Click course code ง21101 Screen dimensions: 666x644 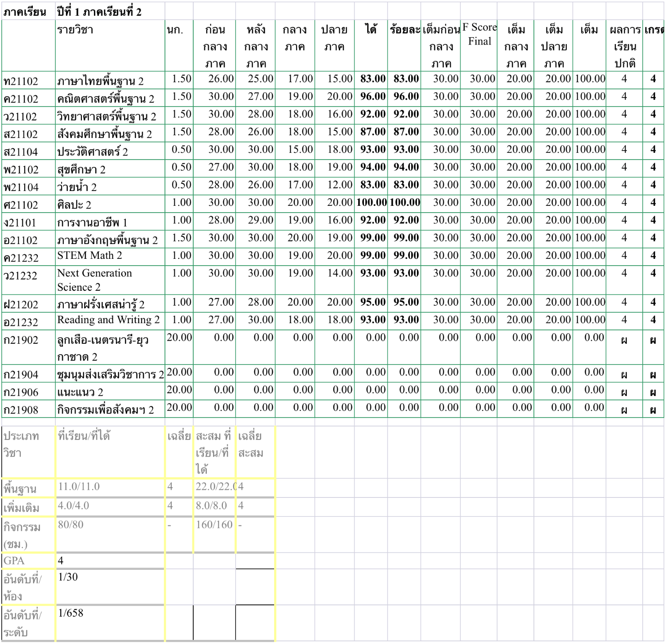point(28,222)
